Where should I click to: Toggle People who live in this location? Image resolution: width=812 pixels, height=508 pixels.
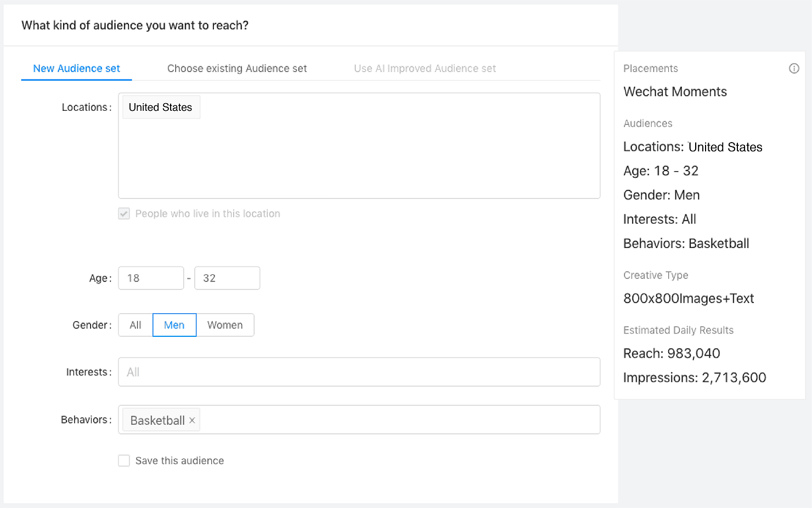pyautogui.click(x=124, y=213)
